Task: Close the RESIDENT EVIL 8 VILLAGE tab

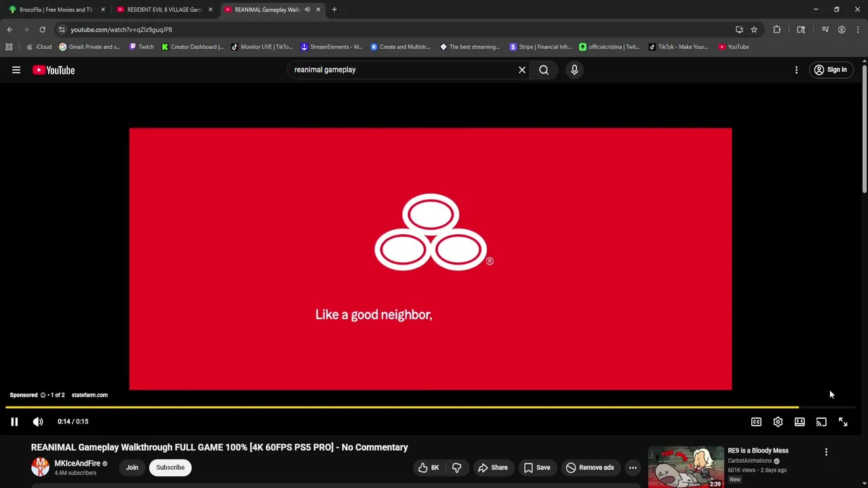Action: pyautogui.click(x=210, y=9)
